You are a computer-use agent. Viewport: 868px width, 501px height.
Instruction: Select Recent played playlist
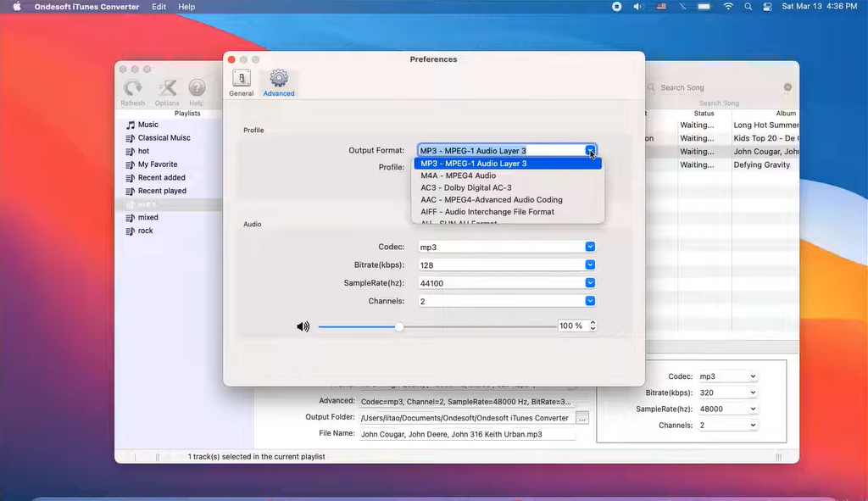click(x=162, y=191)
